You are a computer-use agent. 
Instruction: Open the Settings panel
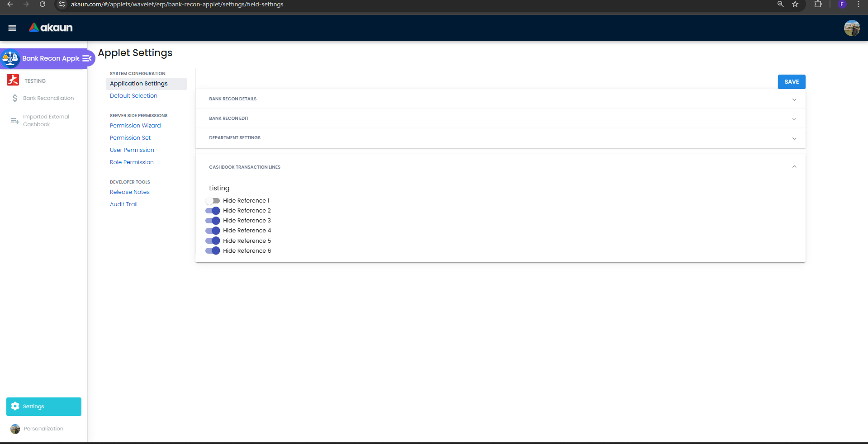pyautogui.click(x=43, y=406)
